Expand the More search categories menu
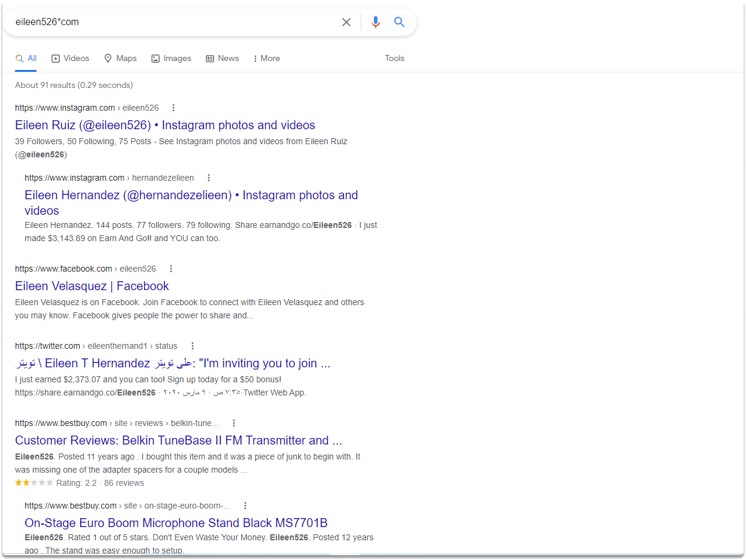This screenshot has width=746, height=560. [267, 58]
